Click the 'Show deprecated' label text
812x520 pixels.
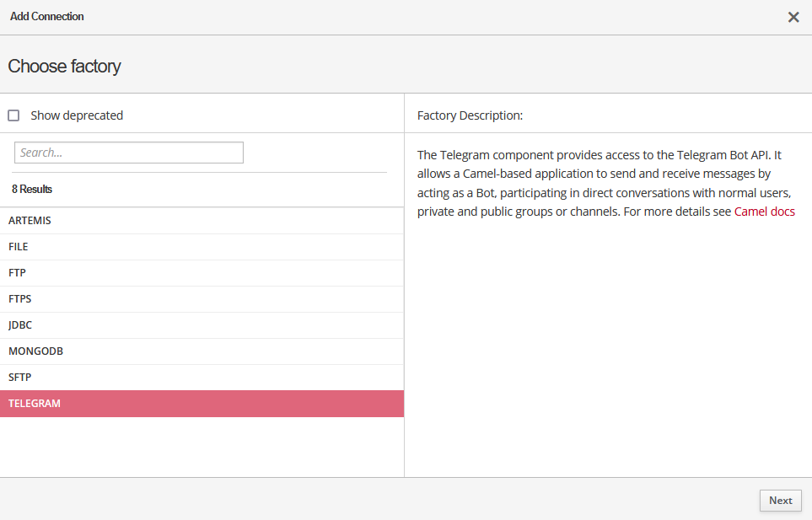pos(77,115)
